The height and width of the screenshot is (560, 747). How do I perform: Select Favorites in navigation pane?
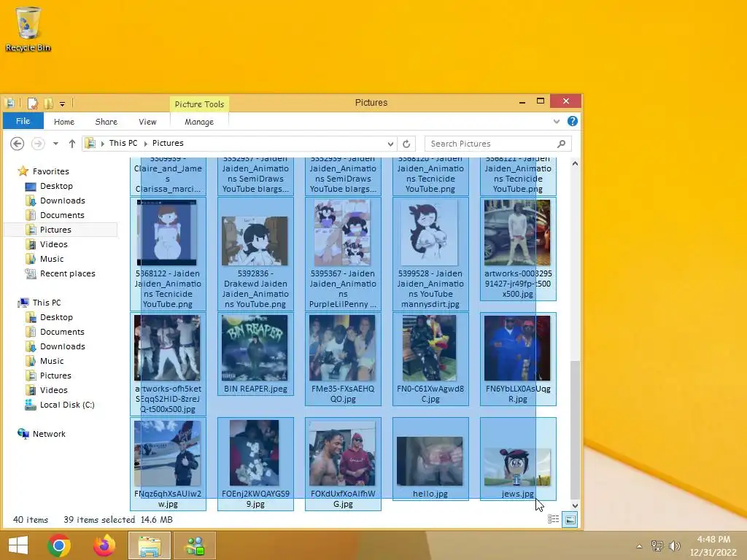(50, 171)
